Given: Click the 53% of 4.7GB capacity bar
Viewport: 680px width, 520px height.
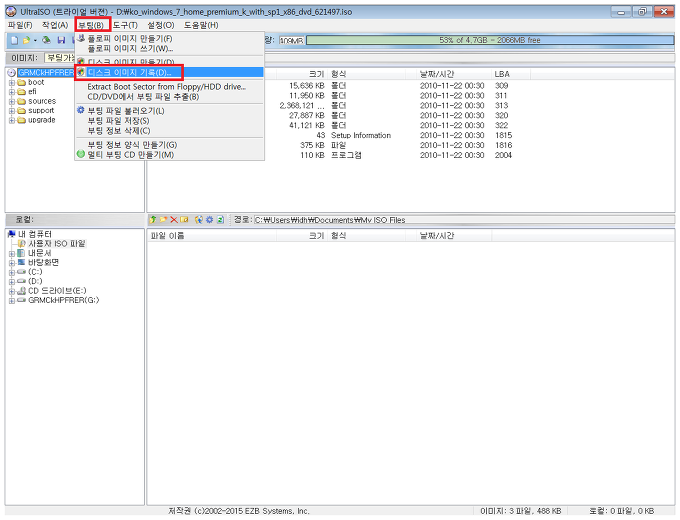Looking at the screenshot, I should click(x=490, y=40).
